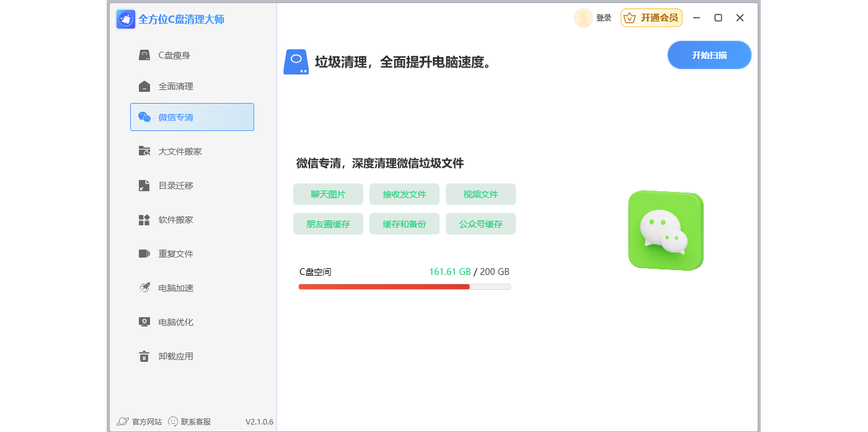Open 重复文件 icon in sidebar
The width and height of the screenshot is (868, 432).
point(144,254)
